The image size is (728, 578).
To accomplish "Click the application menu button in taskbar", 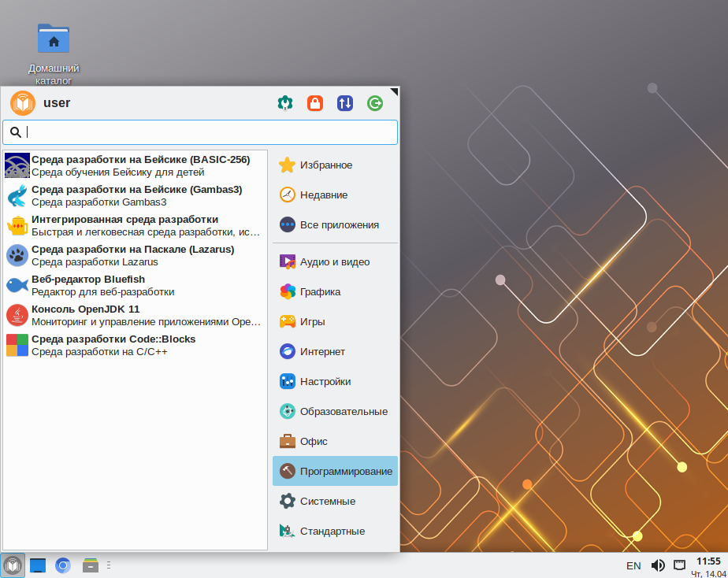I will [x=13, y=565].
